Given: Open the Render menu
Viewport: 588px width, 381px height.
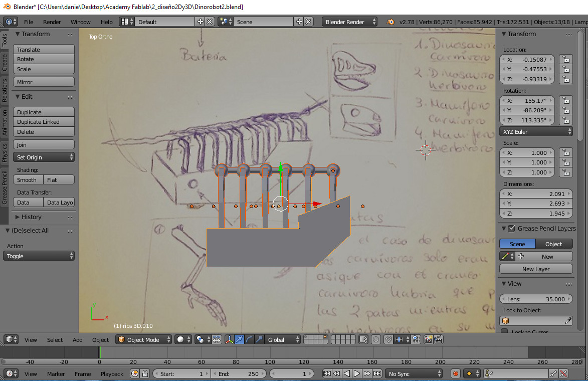Looking at the screenshot, I should [x=52, y=22].
